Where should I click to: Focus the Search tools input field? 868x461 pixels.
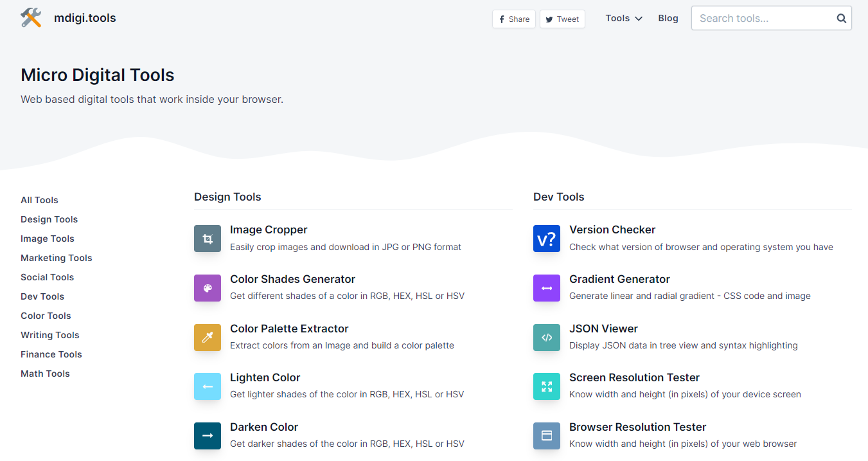765,19
